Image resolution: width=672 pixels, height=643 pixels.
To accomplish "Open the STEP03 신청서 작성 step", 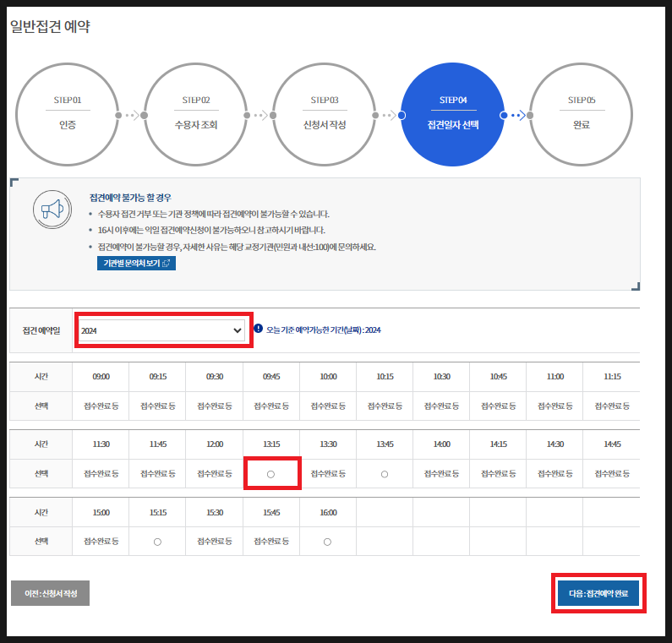I will 325,114.
